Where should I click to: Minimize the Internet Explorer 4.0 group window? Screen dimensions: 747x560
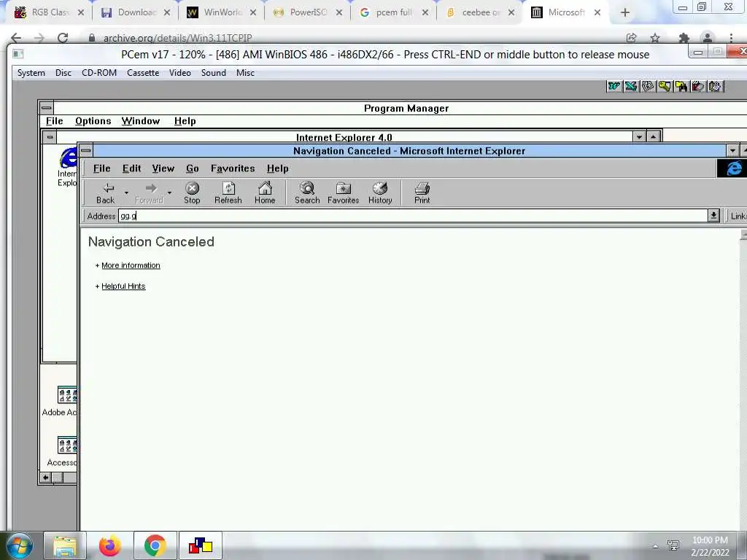coord(640,137)
